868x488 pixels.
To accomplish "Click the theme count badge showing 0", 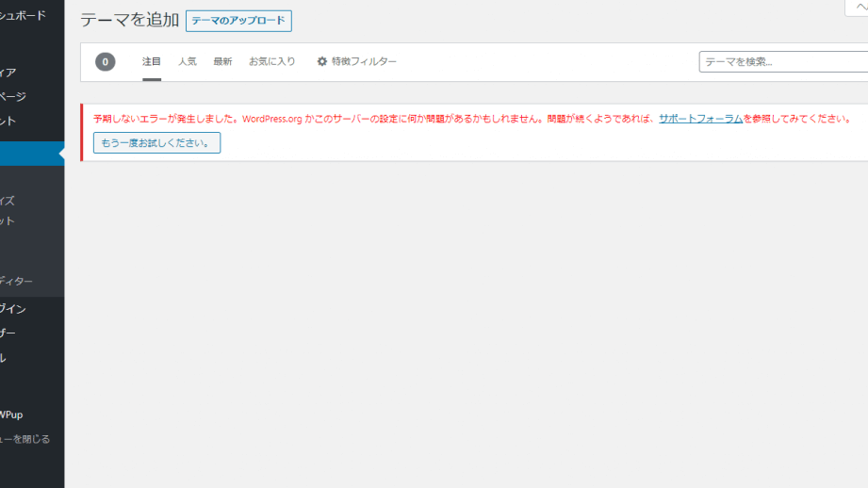I will (x=106, y=62).
